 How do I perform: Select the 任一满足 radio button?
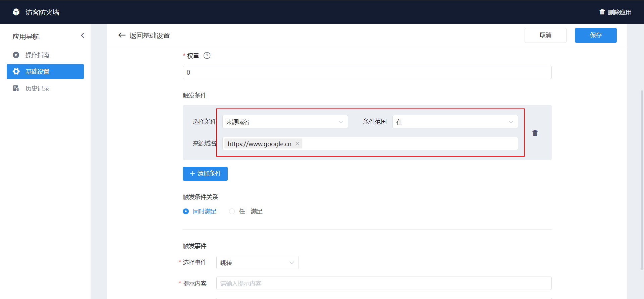tap(232, 211)
